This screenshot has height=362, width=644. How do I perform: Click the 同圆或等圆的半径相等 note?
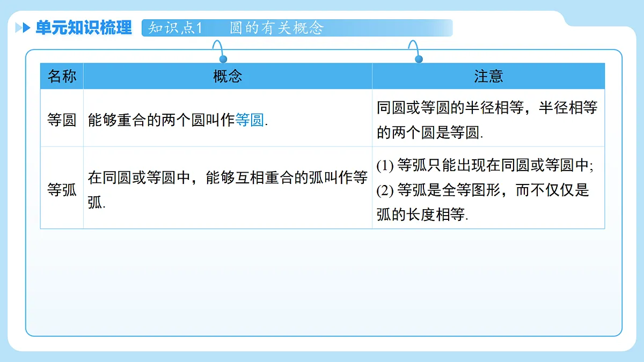[487, 120]
